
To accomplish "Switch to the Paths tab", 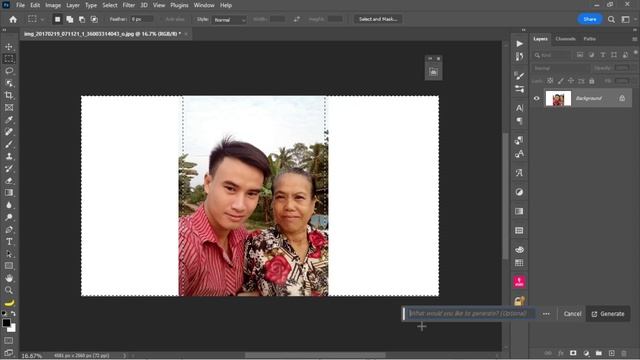I will 589,39.
